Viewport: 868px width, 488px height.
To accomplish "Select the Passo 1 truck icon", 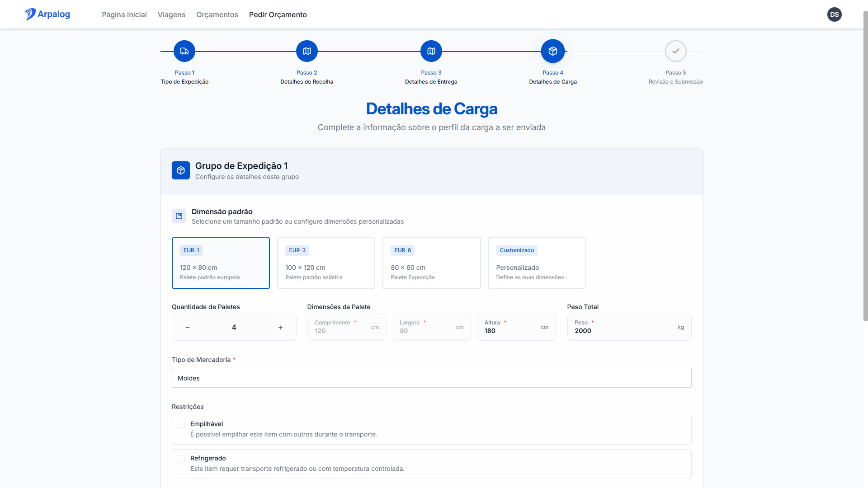I will coord(184,51).
